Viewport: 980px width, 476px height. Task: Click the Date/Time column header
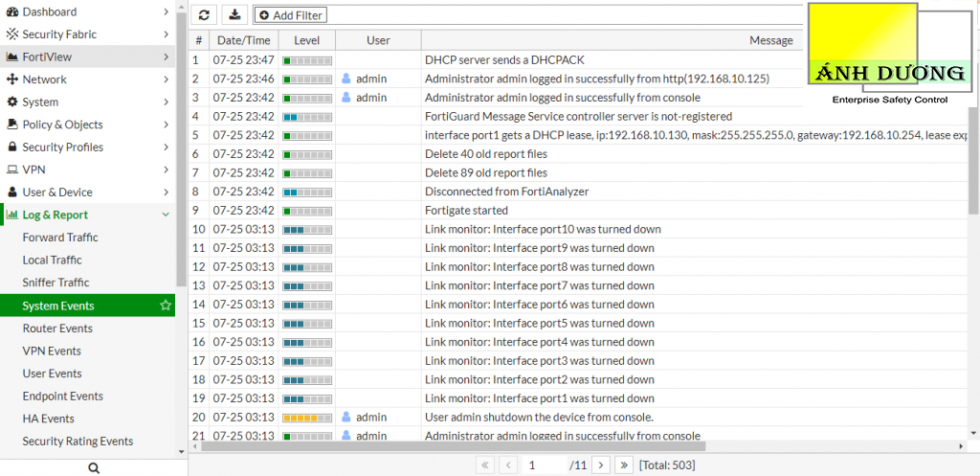(244, 40)
